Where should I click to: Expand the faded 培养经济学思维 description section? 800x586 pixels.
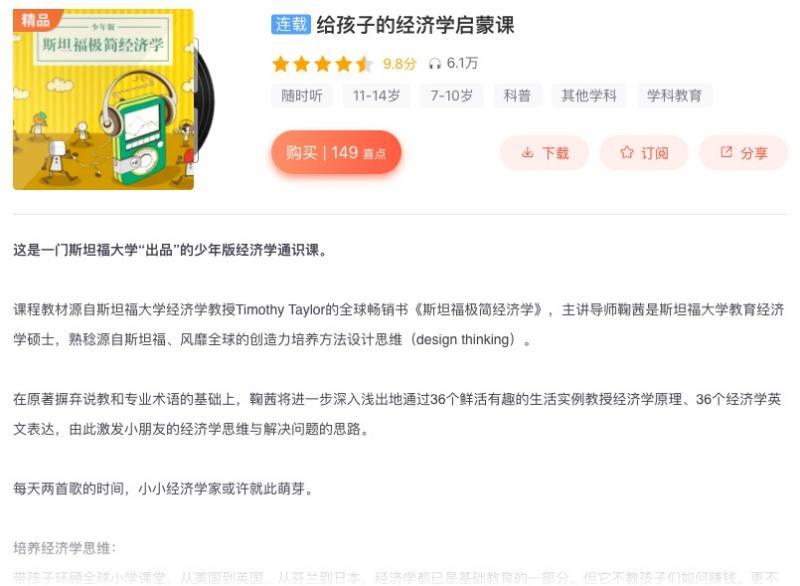pos(65,548)
